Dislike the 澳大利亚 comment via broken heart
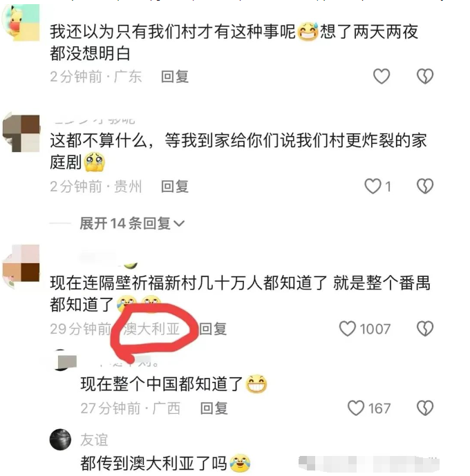470x476 pixels. (425, 329)
